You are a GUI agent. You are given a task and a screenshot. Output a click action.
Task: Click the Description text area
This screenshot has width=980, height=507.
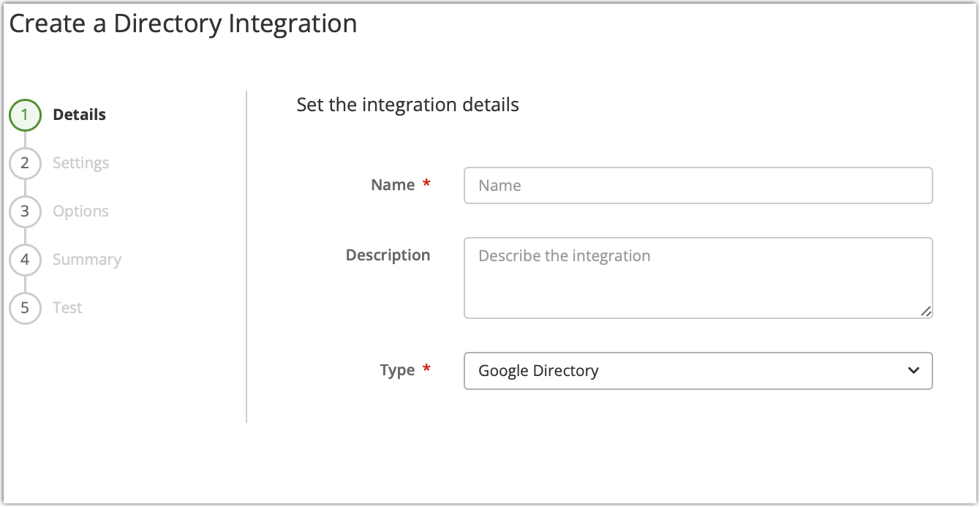coord(698,278)
